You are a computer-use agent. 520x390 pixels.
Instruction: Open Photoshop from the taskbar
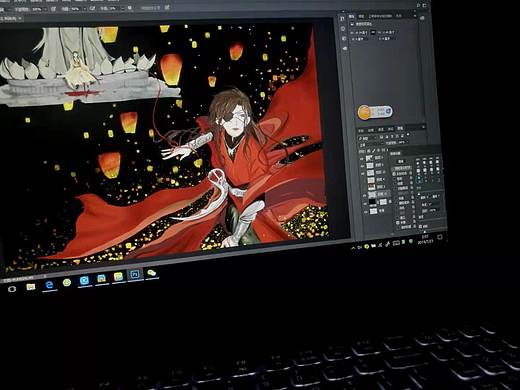135,275
